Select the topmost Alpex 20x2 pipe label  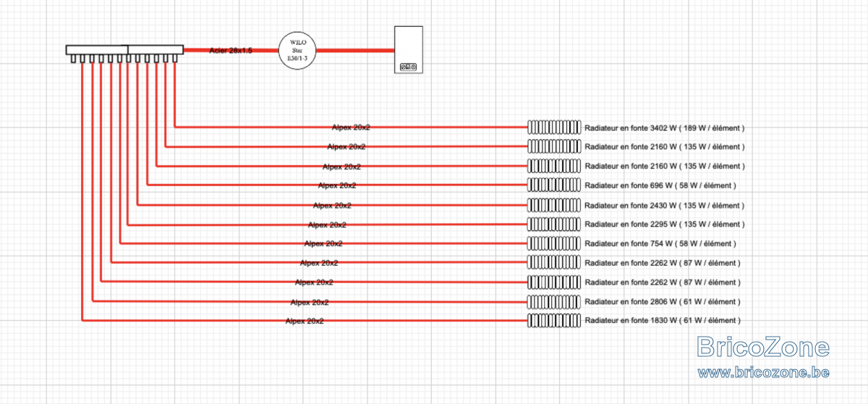pos(351,127)
